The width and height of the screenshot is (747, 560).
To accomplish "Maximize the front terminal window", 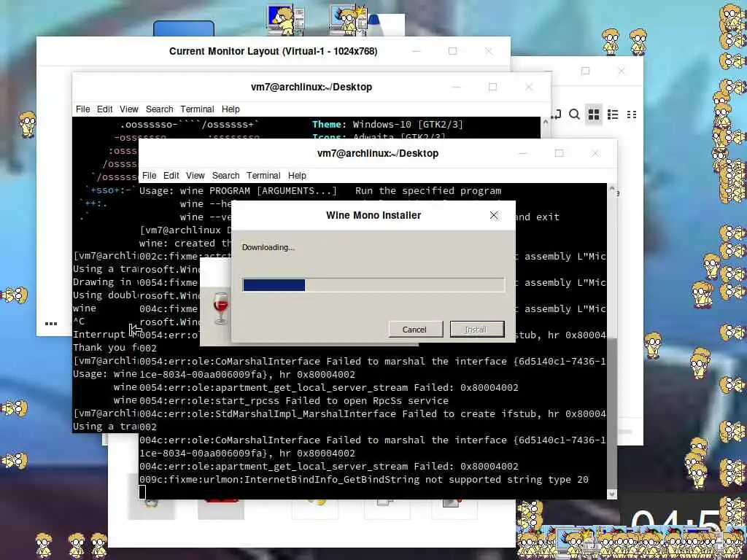I will tap(559, 153).
